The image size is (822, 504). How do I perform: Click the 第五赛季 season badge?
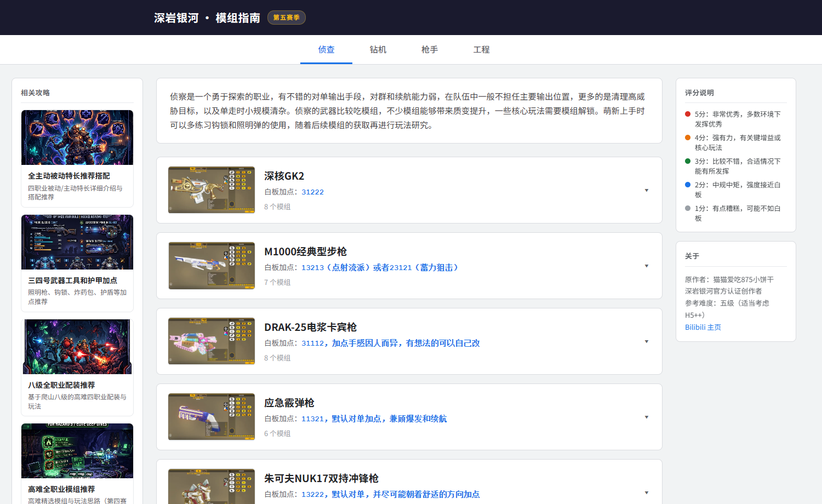click(x=286, y=18)
